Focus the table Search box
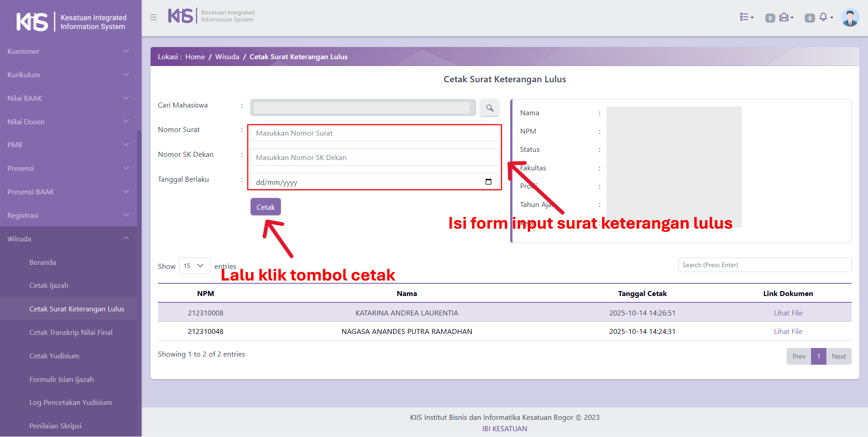The image size is (868, 437). [x=764, y=265]
